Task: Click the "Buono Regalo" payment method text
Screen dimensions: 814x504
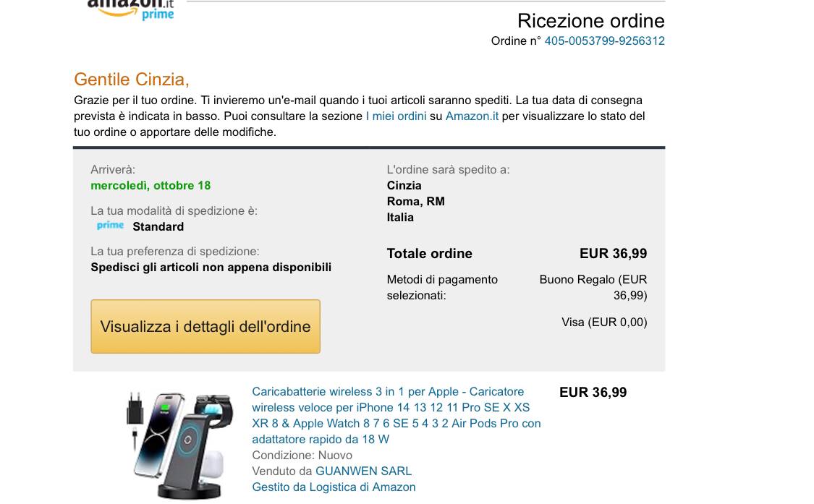Action: (593, 288)
